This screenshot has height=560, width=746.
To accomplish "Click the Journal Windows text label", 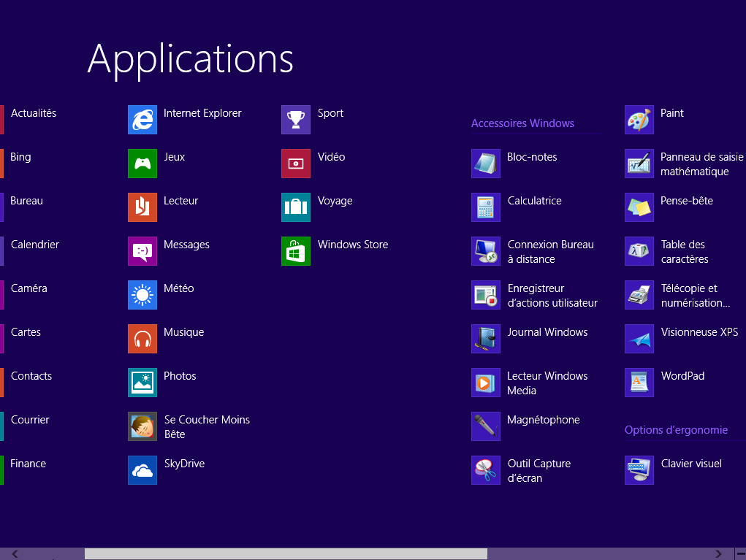I will click(547, 332).
